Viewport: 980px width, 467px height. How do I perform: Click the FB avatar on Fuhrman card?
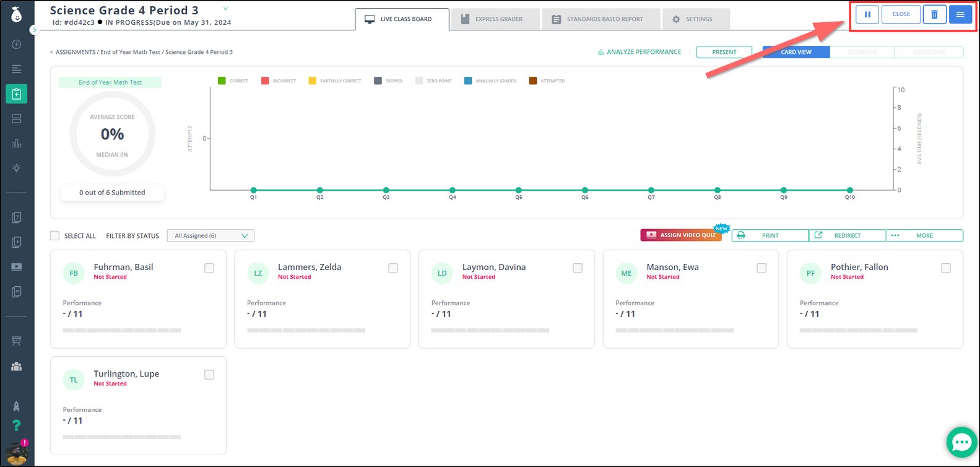pyautogui.click(x=74, y=273)
